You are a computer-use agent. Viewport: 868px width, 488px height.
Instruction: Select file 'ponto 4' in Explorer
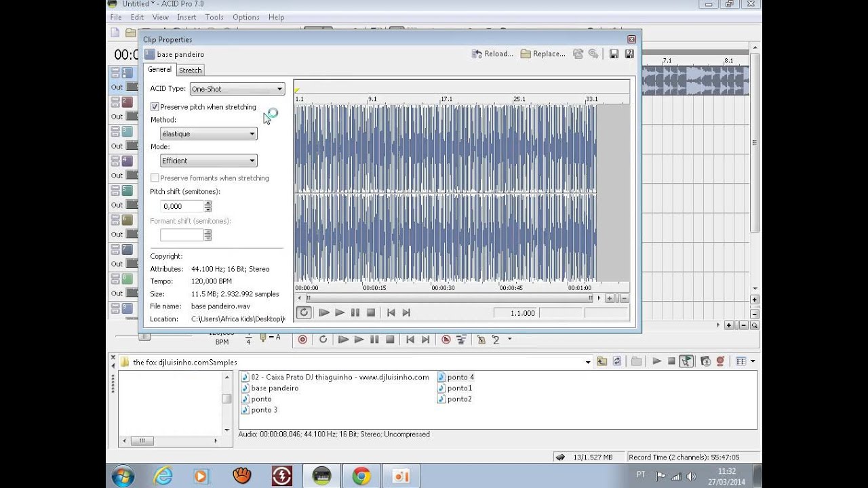click(x=456, y=378)
